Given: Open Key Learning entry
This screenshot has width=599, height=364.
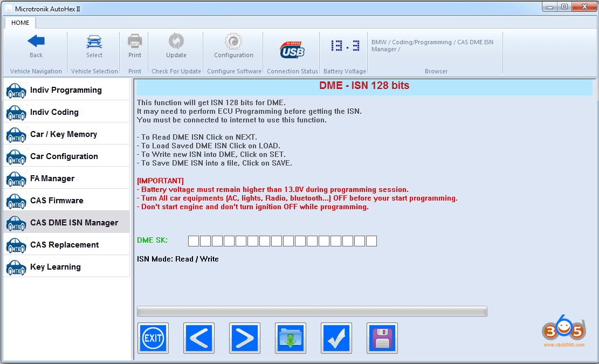Looking at the screenshot, I should 66,266.
